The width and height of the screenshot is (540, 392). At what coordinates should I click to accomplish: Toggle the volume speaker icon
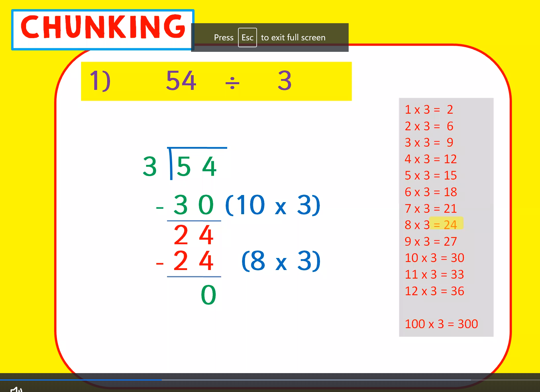click(16, 389)
